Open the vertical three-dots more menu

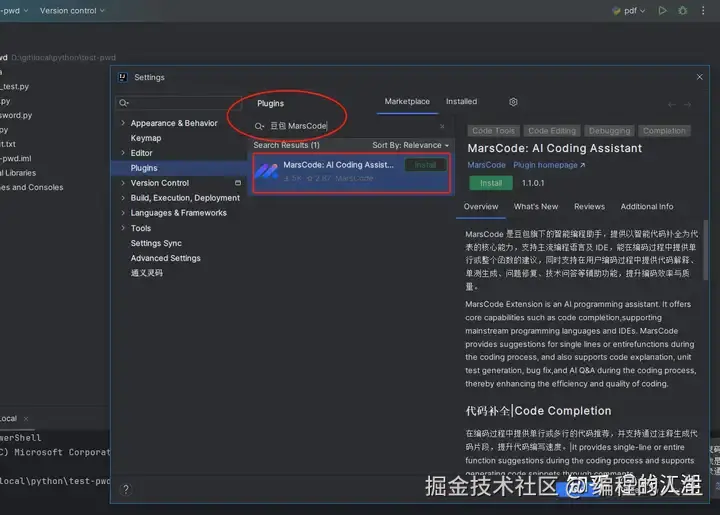[703, 11]
